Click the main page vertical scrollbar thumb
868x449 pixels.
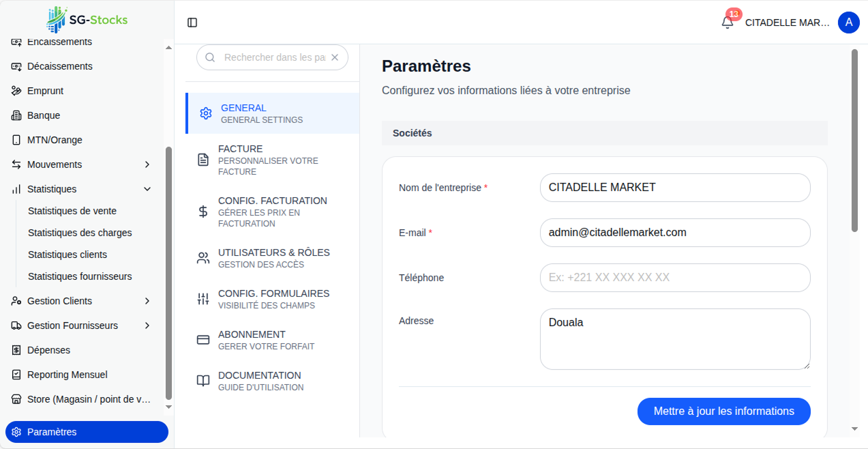[854, 140]
